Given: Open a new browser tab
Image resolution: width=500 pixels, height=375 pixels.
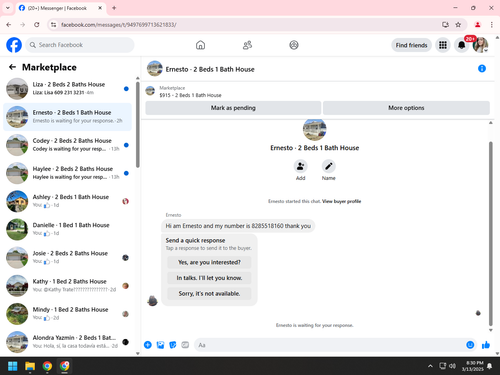Looking at the screenshot, I should coord(114,8).
